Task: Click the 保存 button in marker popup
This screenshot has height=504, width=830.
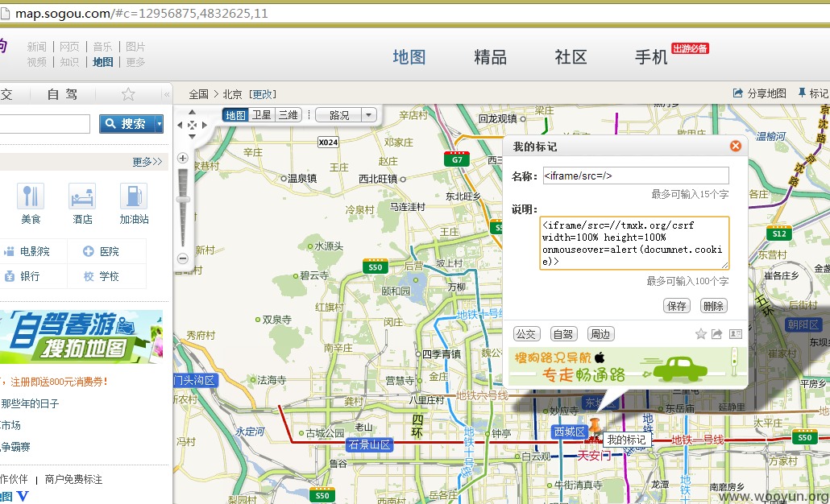Action: coord(677,306)
